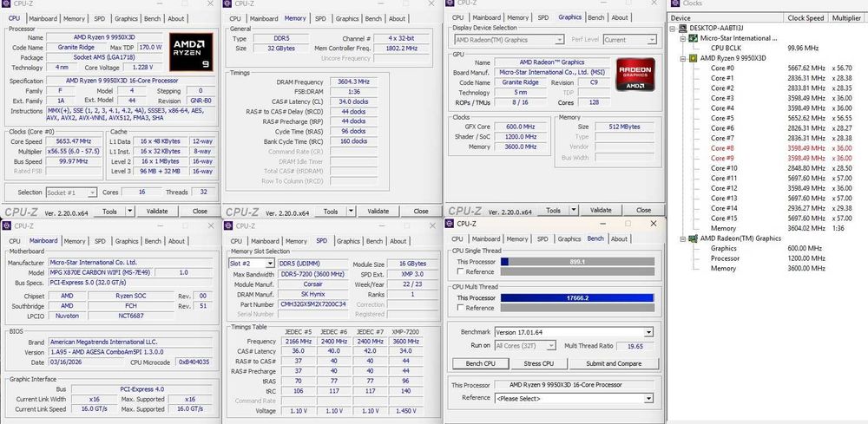
Task: Click the title icon of the Memory-tab CPU-Z window
Action: click(x=228, y=3)
